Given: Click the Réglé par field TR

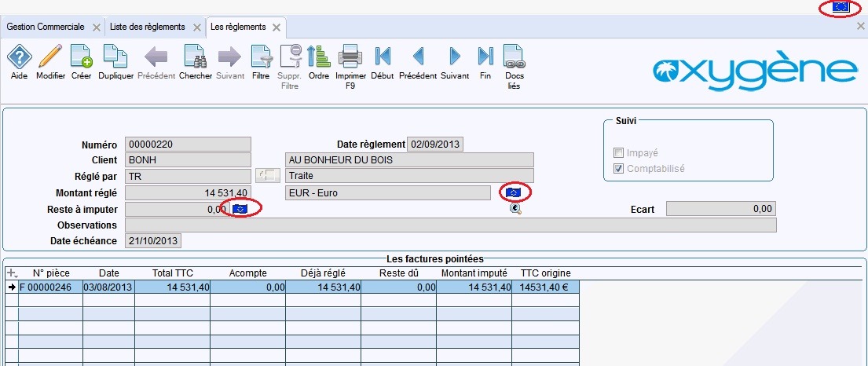Looking at the screenshot, I should 189,176.
